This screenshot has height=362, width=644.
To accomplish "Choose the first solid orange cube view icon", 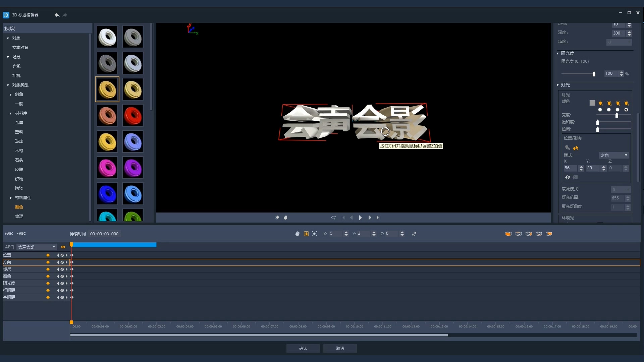I will pyautogui.click(x=508, y=234).
